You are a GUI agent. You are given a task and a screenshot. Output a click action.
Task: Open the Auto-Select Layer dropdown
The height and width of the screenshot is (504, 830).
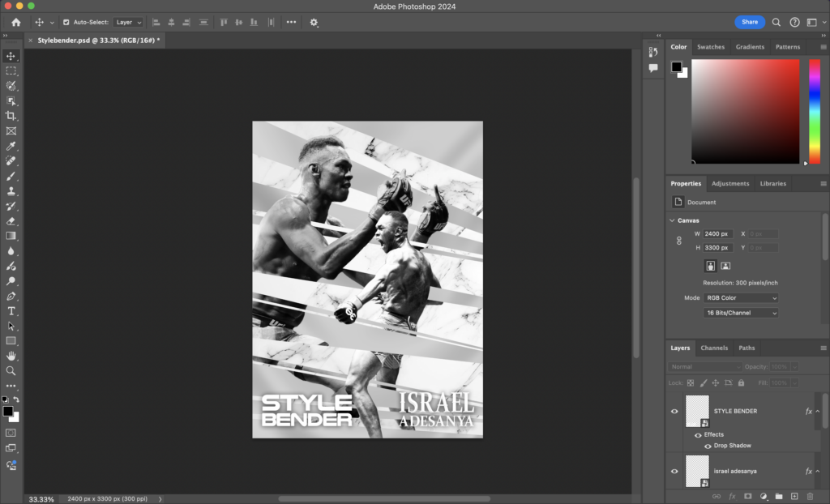pos(129,22)
